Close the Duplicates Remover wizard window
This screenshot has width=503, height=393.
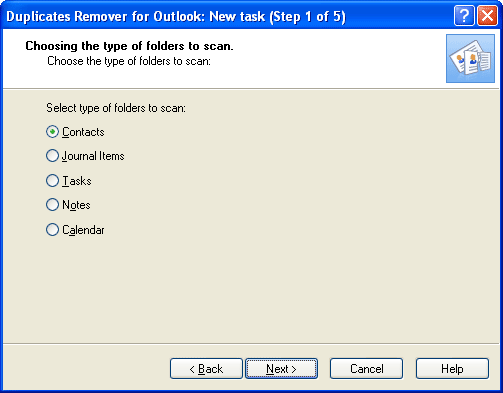(x=487, y=15)
